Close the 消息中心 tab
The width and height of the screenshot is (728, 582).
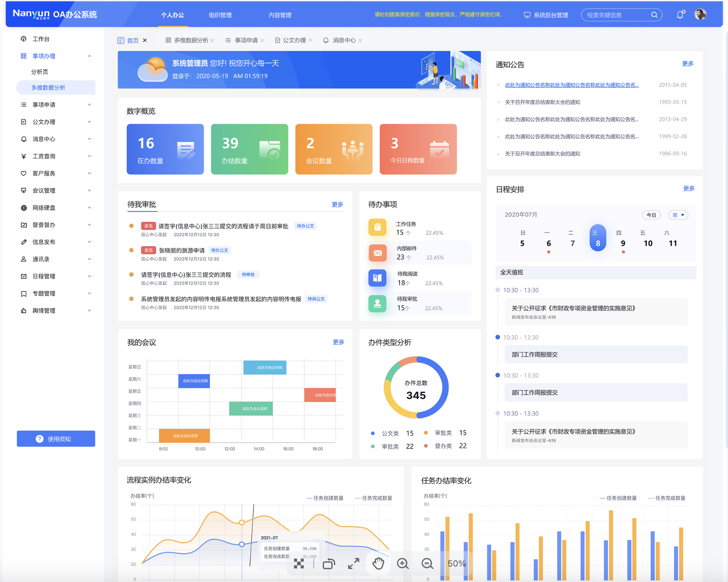360,40
